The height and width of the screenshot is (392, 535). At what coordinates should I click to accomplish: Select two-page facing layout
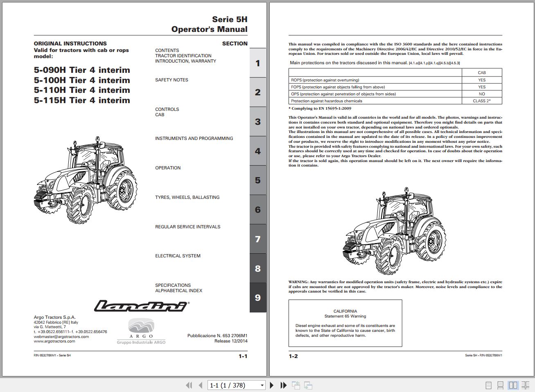(x=513, y=385)
